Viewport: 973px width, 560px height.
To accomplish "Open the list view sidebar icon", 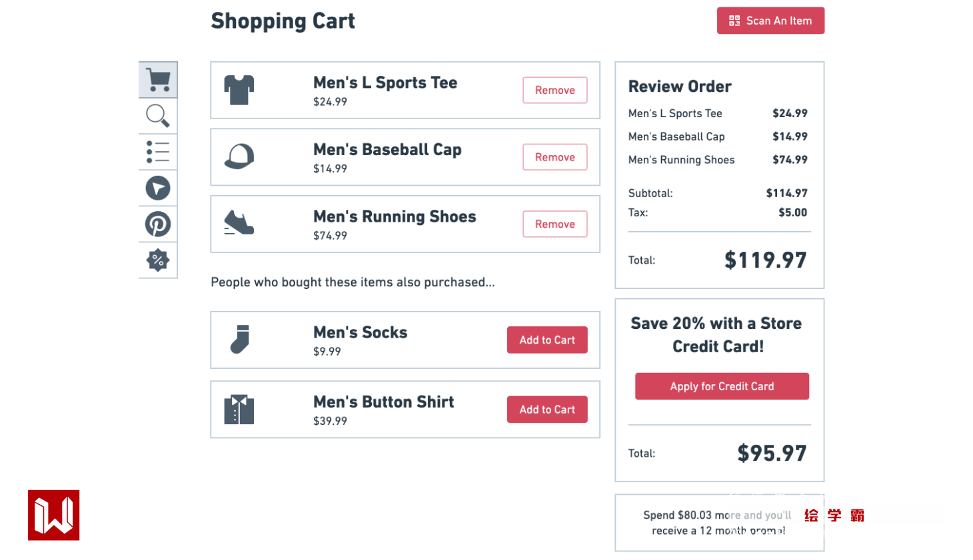I will (158, 152).
